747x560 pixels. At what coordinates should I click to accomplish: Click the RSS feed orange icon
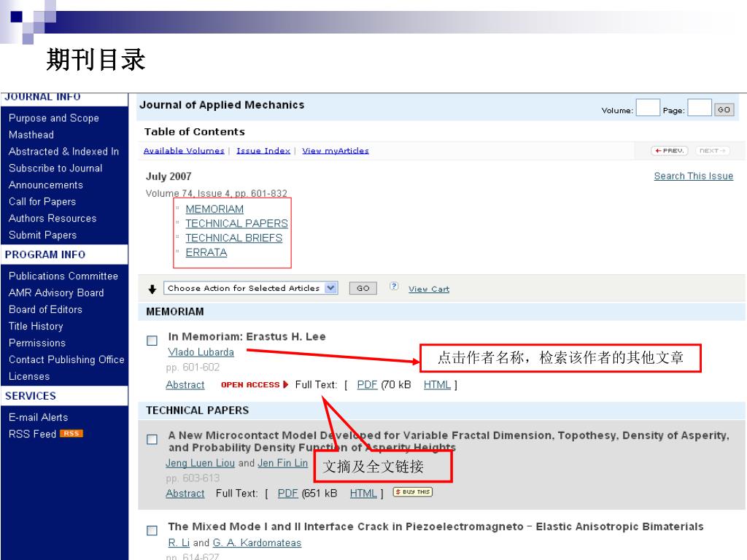click(x=71, y=433)
